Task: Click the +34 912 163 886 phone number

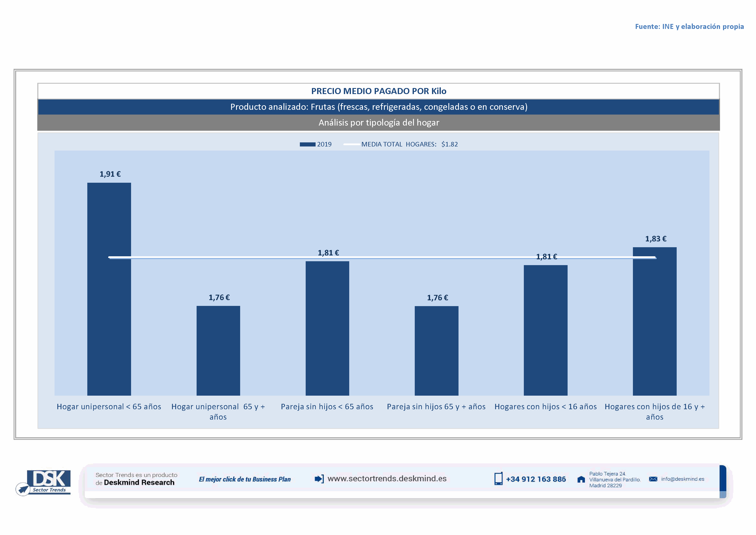Action: click(x=536, y=479)
